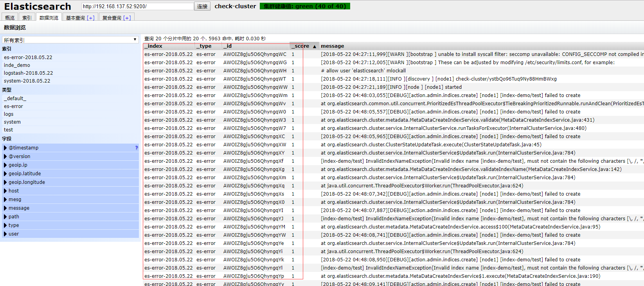Focus the Elasticsearch URL input field
The image size is (644, 286).
tap(137, 6)
